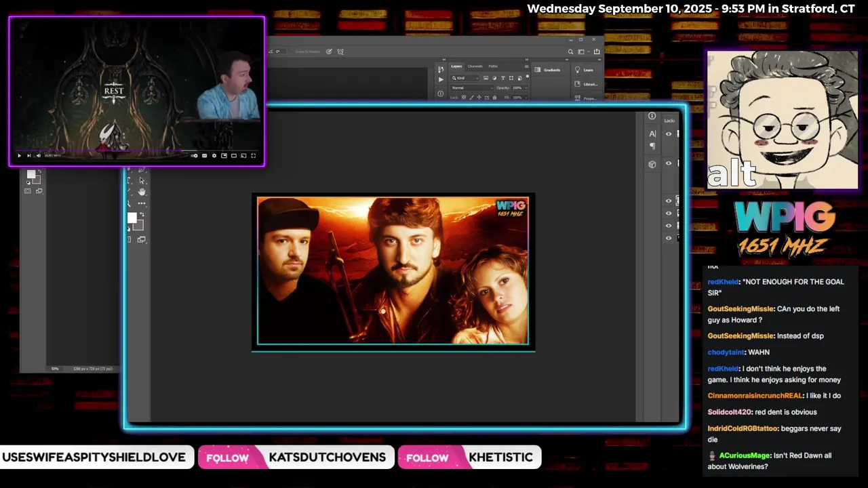The height and width of the screenshot is (488, 868).
Task: Change screen mode icon in front toolbar
Action: (x=141, y=239)
